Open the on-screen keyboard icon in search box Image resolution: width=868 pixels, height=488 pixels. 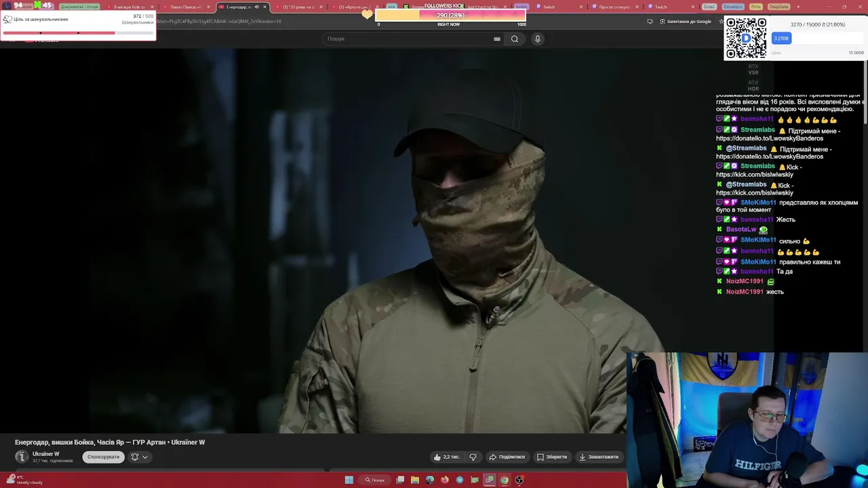pos(497,39)
